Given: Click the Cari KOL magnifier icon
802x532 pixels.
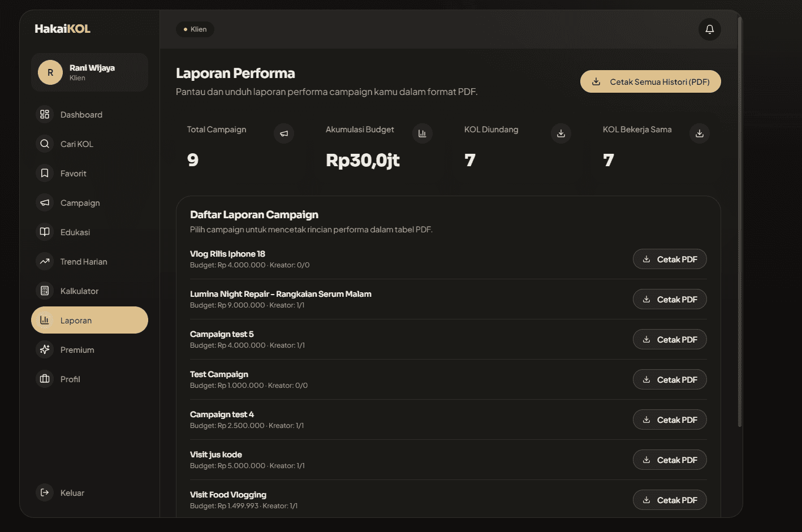Looking at the screenshot, I should pos(45,144).
